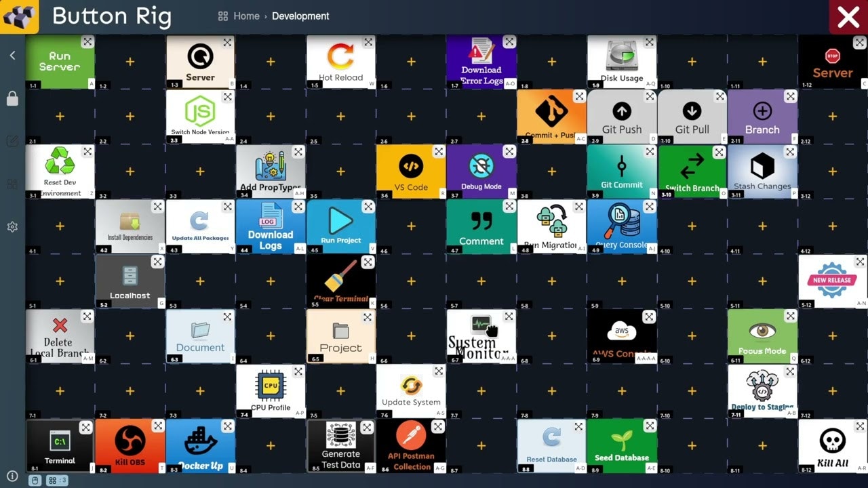Click the blue Run Project play tile

tap(340, 226)
